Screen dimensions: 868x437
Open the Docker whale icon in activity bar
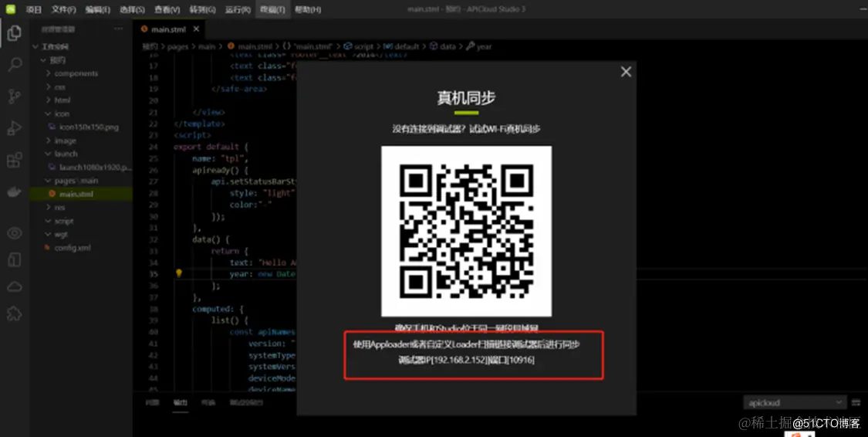click(x=15, y=193)
